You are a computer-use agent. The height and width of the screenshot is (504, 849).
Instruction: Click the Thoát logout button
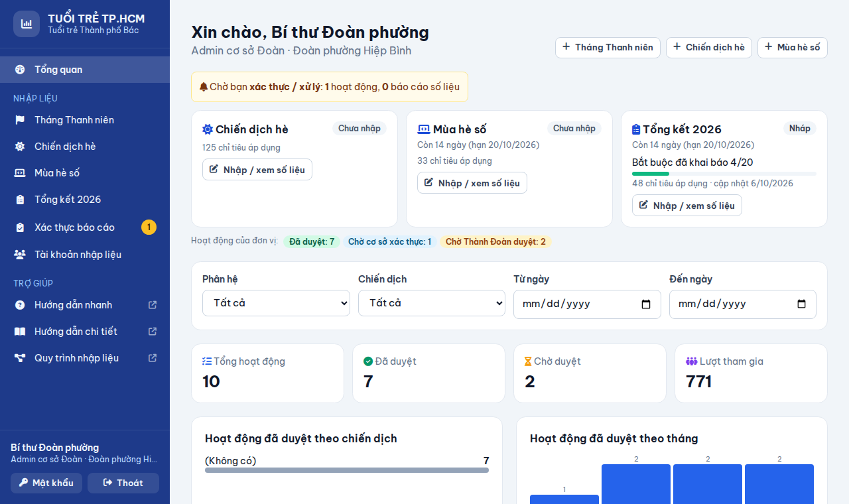pos(123,483)
